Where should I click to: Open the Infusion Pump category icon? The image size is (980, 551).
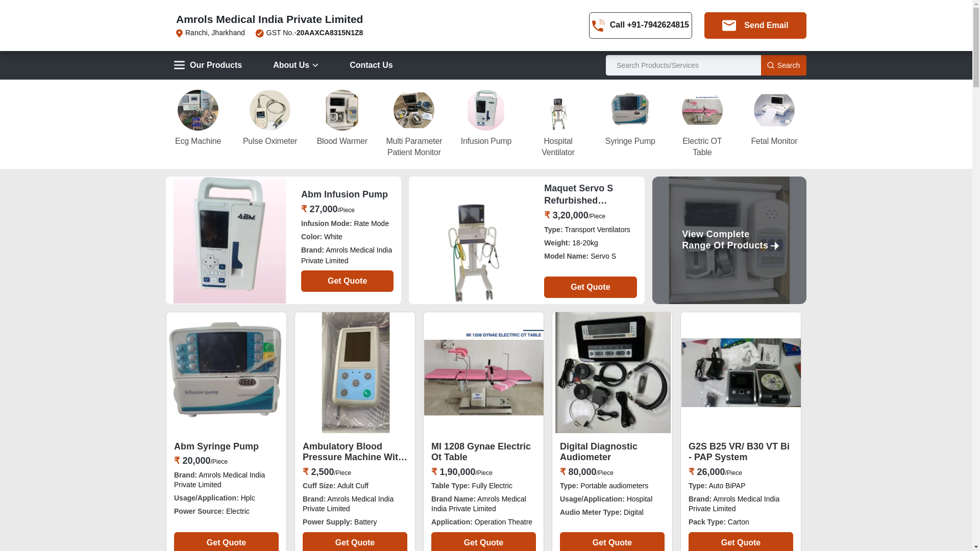[486, 110]
